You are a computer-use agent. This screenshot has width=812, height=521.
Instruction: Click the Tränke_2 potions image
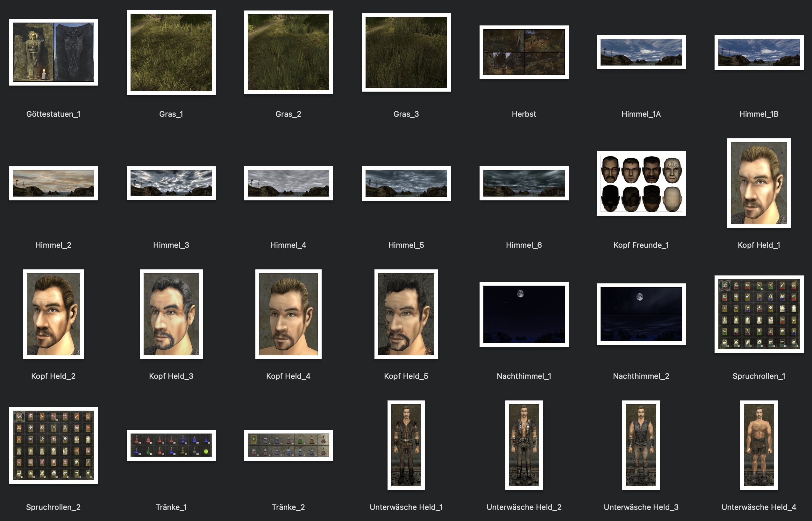(288, 445)
